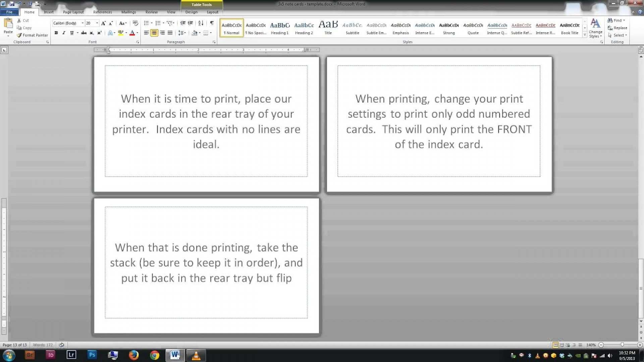Select the Table Tools Layout tab
This screenshot has height=362, width=644.
click(x=212, y=12)
